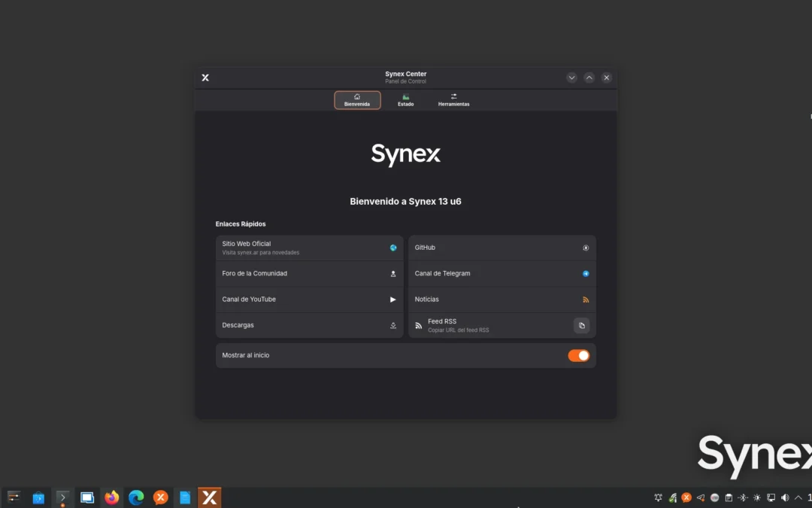Disable the Mostrar al inicio toggle

coord(578,354)
